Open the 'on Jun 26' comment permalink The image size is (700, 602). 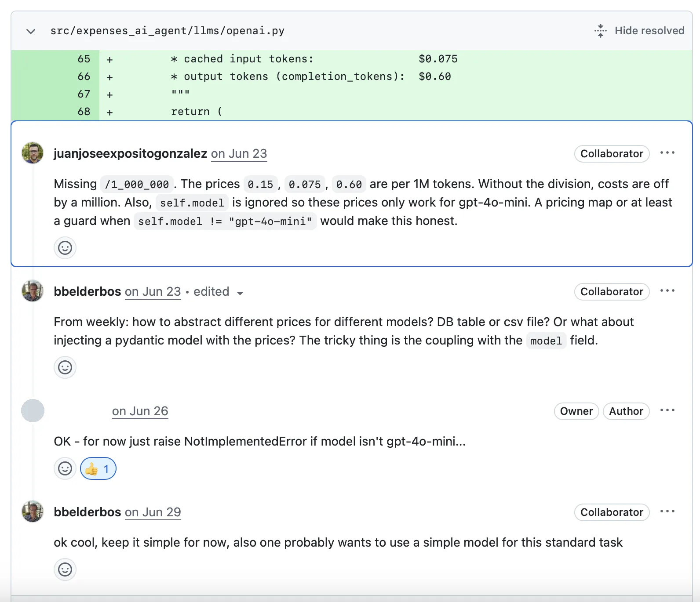[x=140, y=411]
